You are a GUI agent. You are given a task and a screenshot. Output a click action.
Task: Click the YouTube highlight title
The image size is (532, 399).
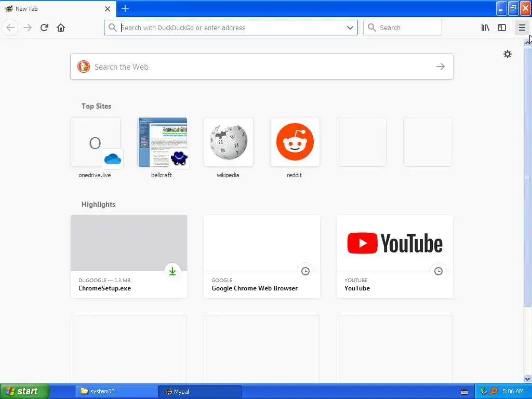coord(357,288)
